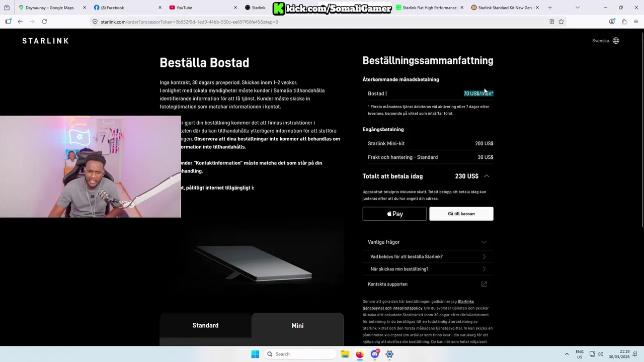This screenshot has height=362, width=644.
Task: Pay using the Apple Pay button
Action: tap(394, 214)
